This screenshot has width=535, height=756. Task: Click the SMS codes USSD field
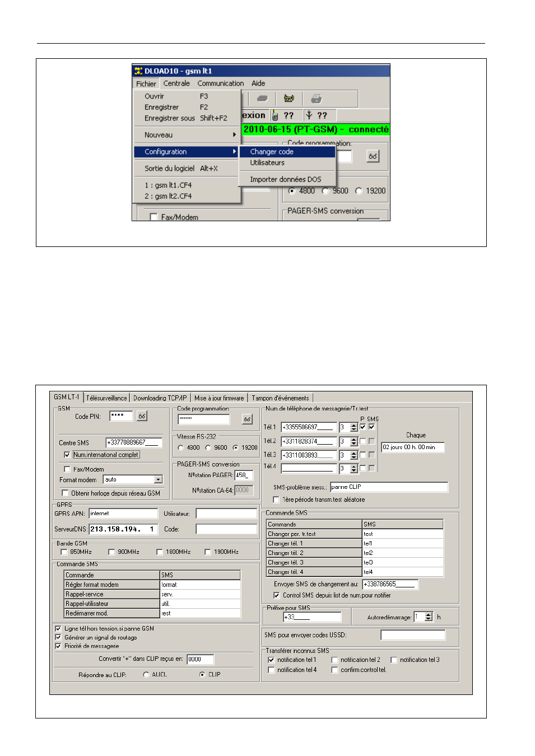[x=413, y=635]
